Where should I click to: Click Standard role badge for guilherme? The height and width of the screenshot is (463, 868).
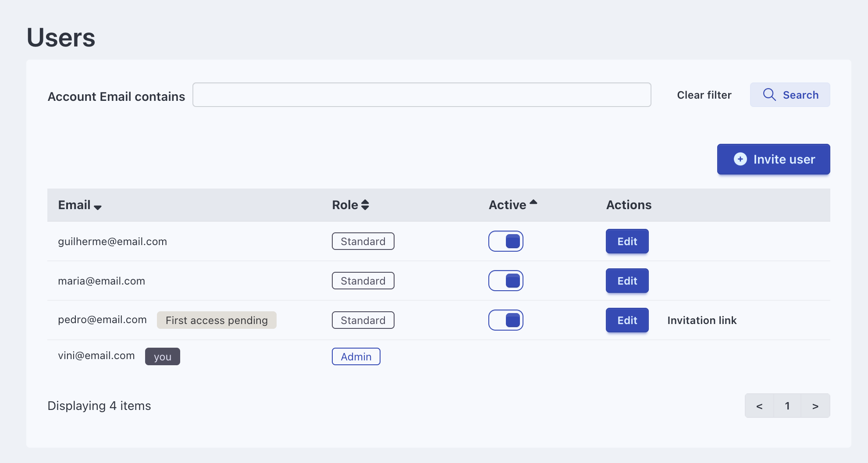coord(363,241)
